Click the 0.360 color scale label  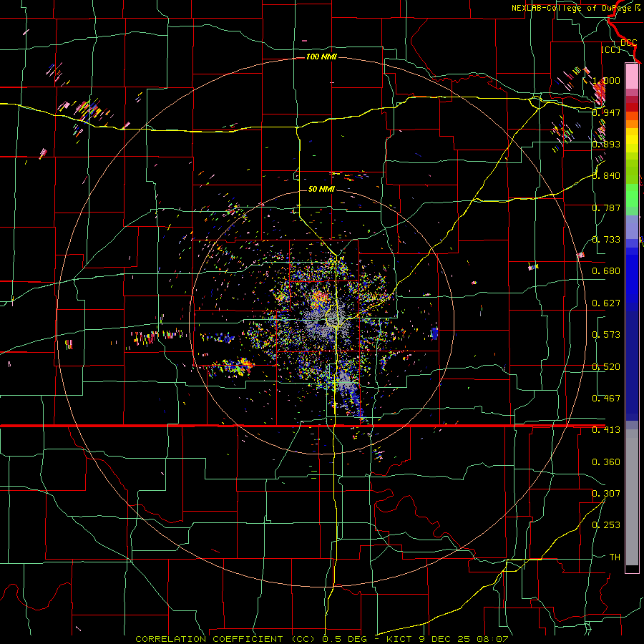tap(606, 462)
